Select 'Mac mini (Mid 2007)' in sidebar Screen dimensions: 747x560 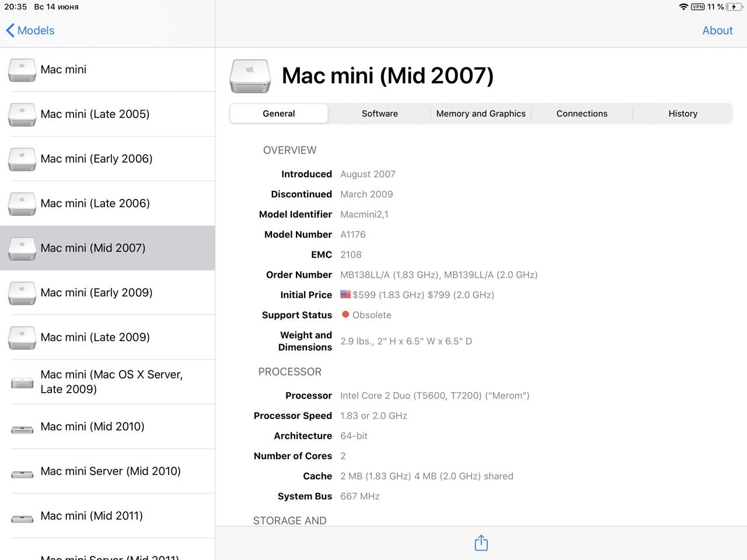107,248
